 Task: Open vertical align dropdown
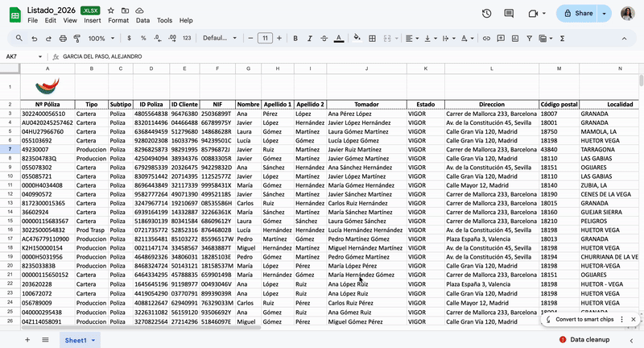click(x=431, y=38)
